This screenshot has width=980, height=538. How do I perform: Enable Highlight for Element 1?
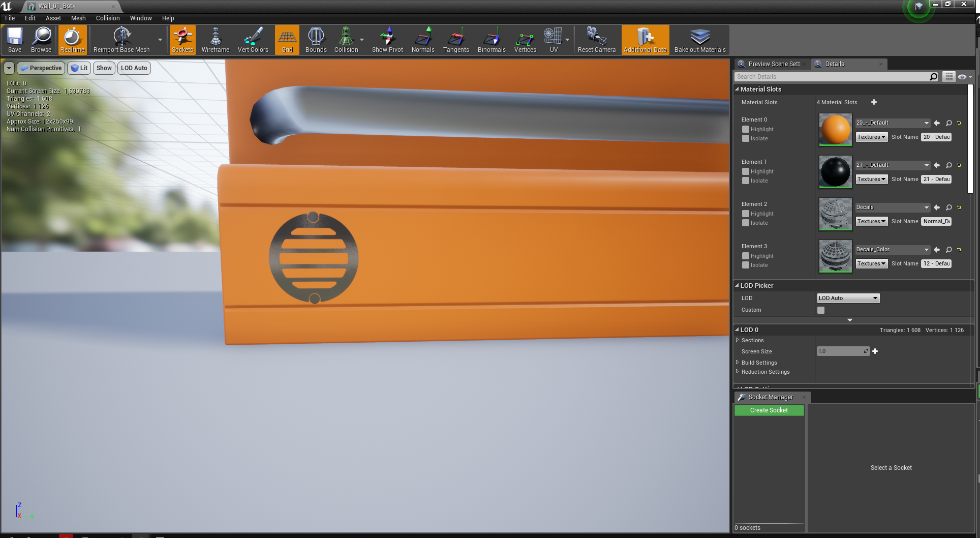(x=746, y=171)
